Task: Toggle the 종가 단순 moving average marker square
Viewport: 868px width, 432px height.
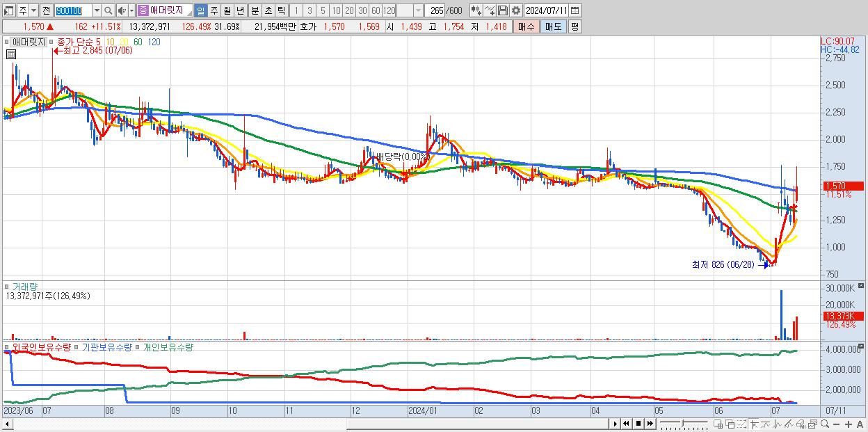Action: click(51, 42)
